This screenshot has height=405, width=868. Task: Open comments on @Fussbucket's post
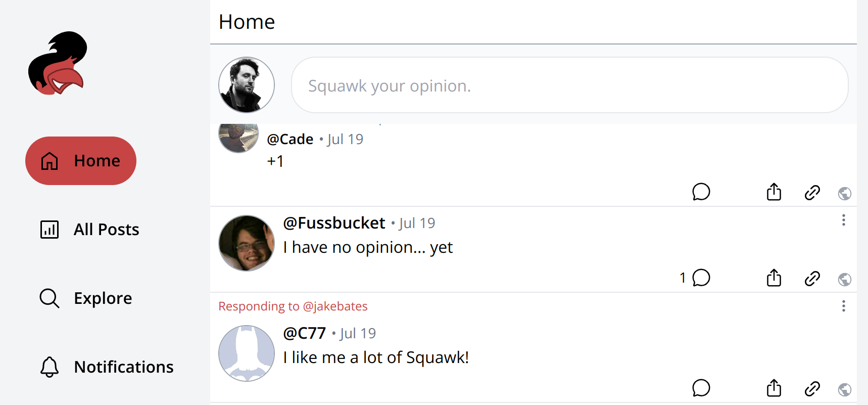pos(701,278)
